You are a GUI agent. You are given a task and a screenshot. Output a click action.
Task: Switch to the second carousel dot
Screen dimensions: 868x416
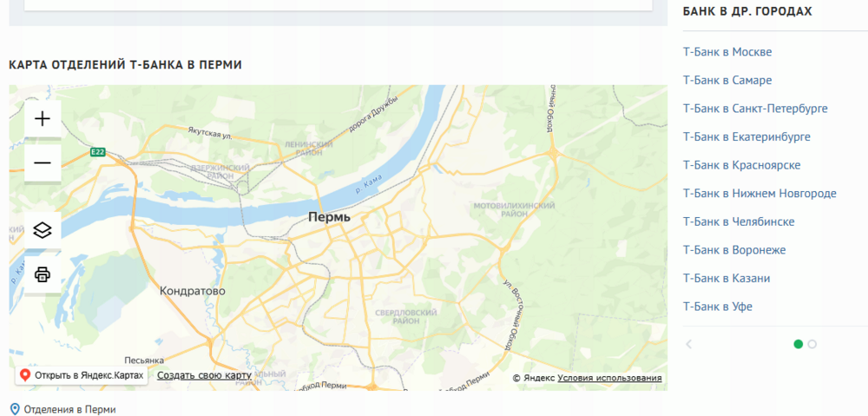click(x=812, y=345)
